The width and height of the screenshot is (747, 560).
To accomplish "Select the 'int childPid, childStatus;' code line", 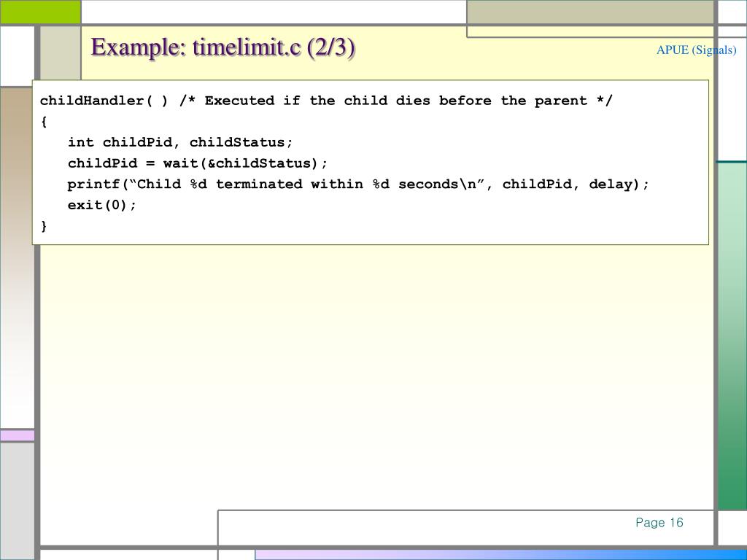I will coord(180,142).
